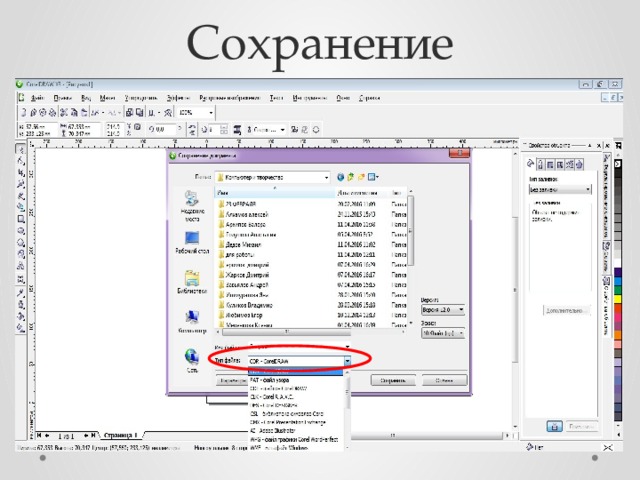The image size is (640, 480).
Task: Select the Ellipse tool
Action: tap(20, 231)
